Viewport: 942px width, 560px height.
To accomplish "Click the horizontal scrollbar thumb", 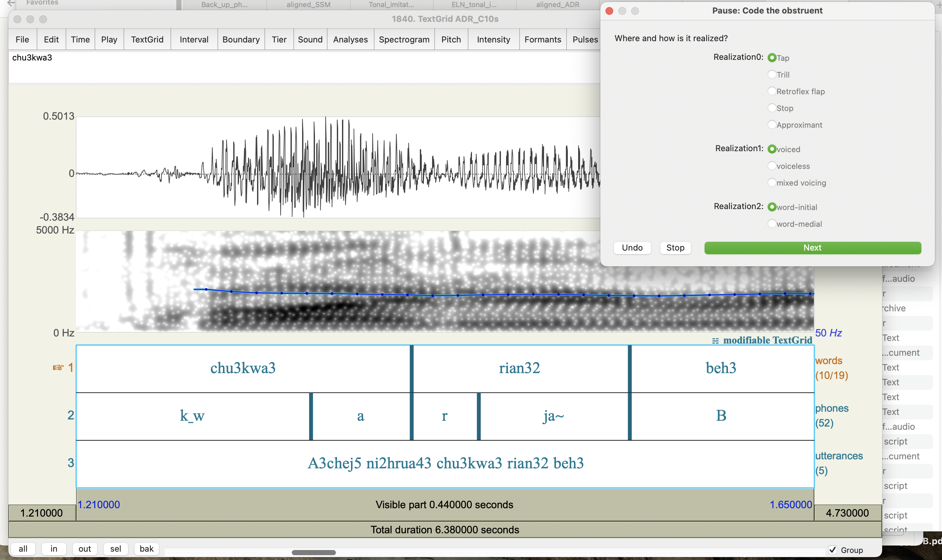I will click(x=313, y=553).
